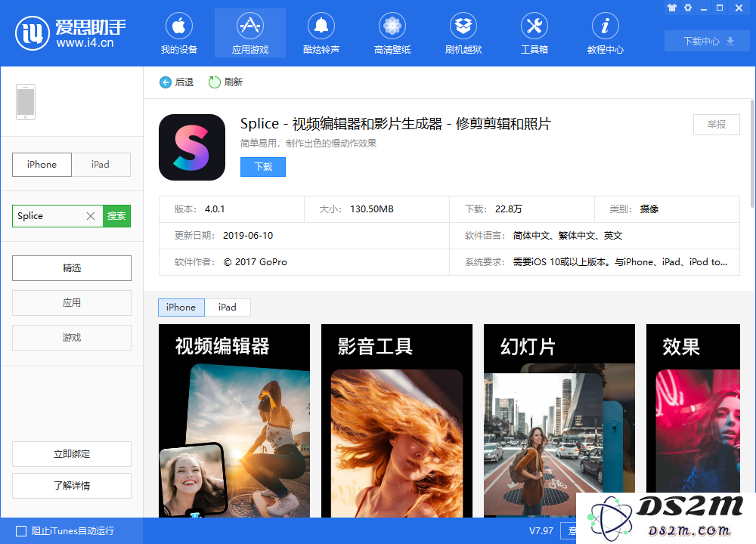The height and width of the screenshot is (544, 756).
Task: Open settings gear in title bar
Action: coord(688,8)
